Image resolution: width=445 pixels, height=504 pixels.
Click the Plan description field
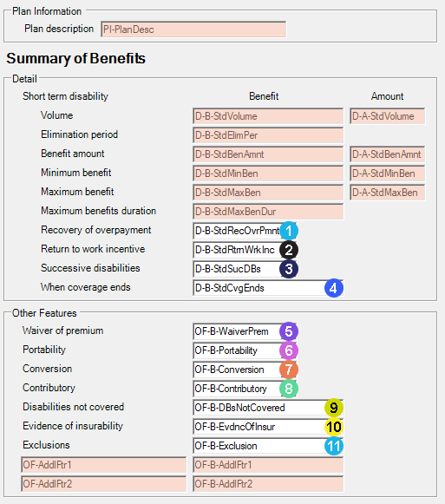pos(193,29)
